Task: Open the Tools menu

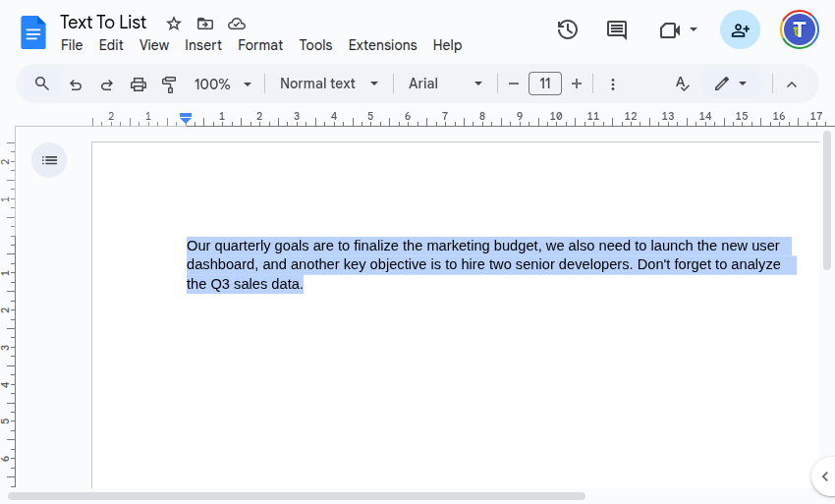Action: [315, 45]
